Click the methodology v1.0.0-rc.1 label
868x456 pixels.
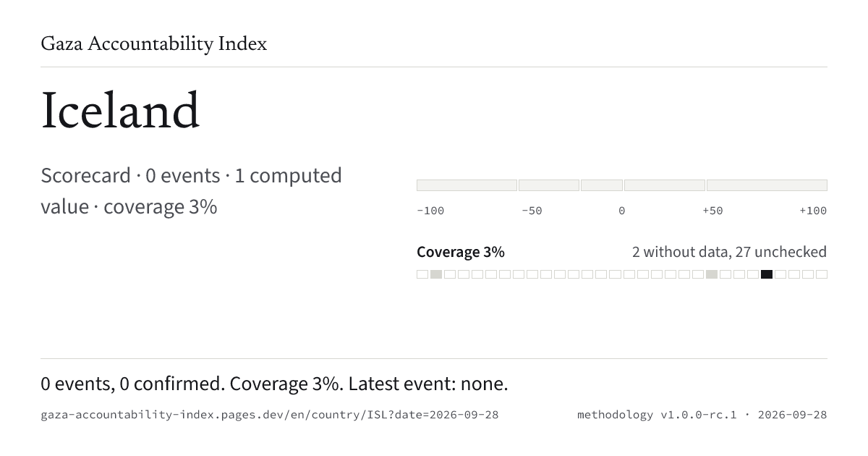657,415
